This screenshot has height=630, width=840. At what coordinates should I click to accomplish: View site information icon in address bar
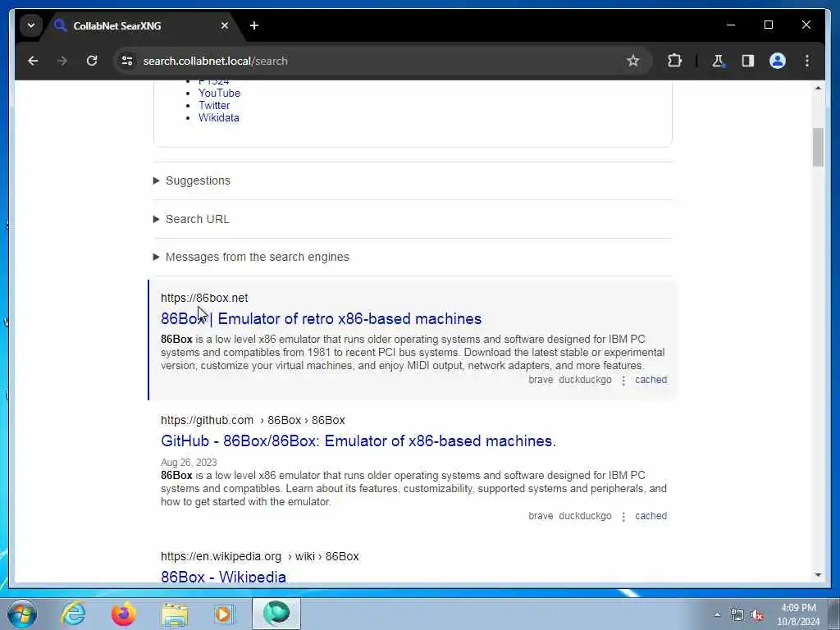pyautogui.click(x=127, y=61)
